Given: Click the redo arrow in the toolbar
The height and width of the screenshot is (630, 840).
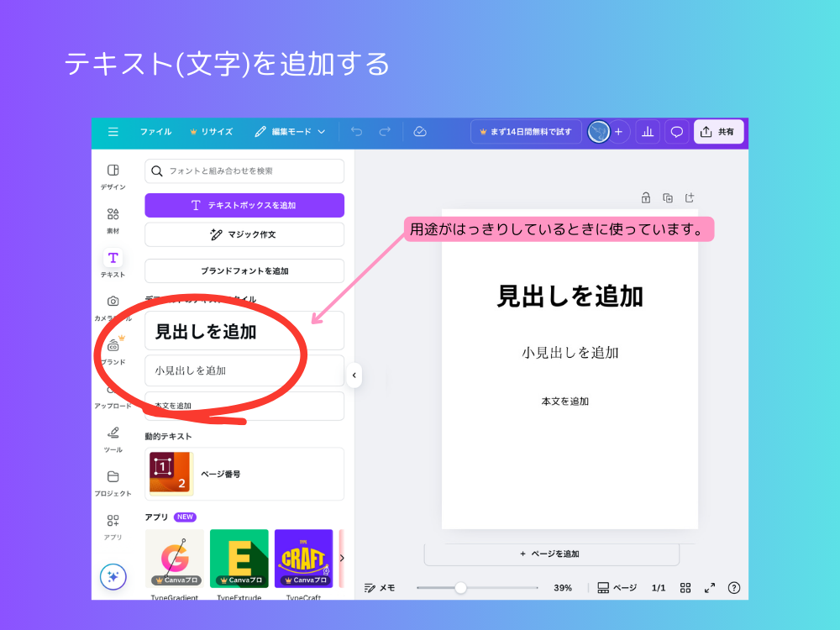Looking at the screenshot, I should click(384, 132).
